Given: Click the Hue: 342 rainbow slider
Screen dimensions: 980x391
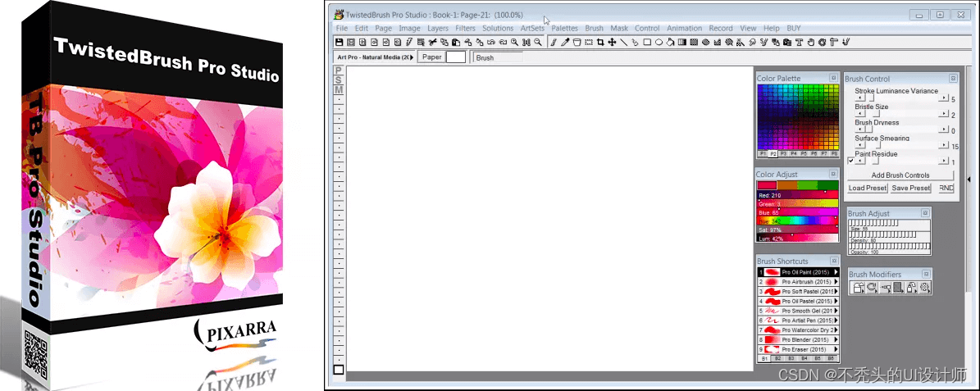Looking at the screenshot, I should point(798,221).
